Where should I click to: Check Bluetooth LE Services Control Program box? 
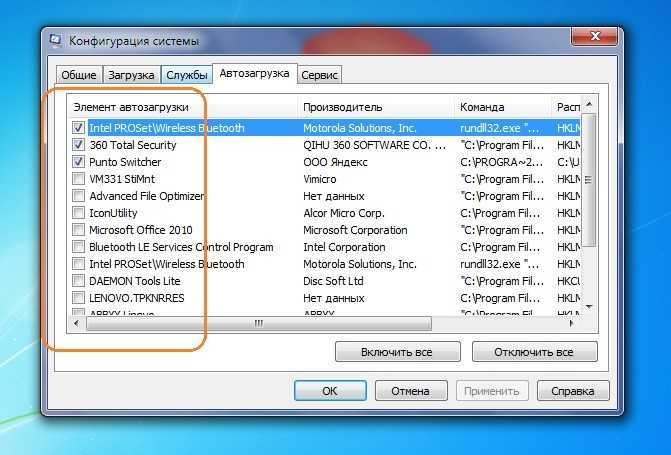coord(78,247)
